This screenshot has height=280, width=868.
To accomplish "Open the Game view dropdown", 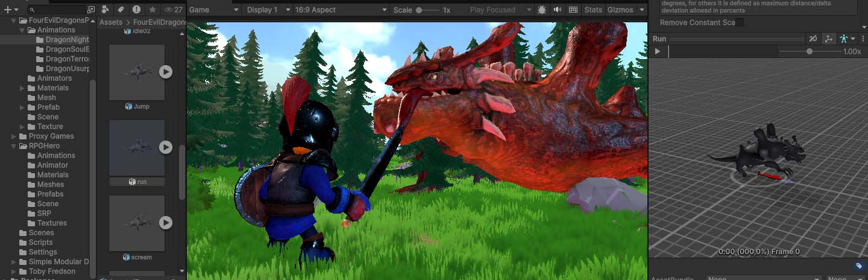I will pyautogui.click(x=214, y=10).
